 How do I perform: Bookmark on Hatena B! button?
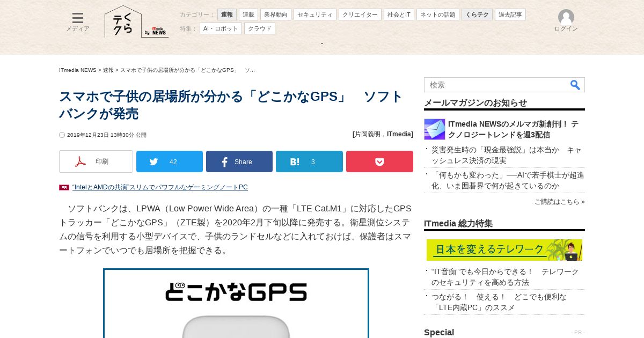pos(309,161)
